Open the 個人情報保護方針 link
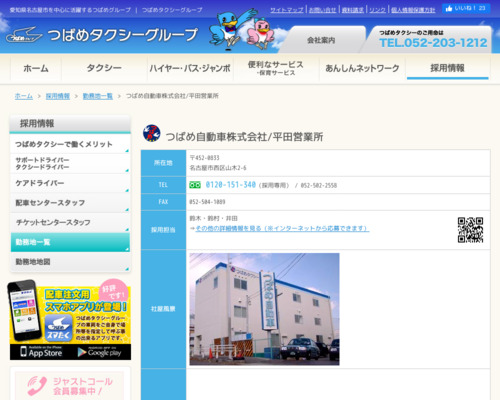The height and width of the screenshot is (400, 500). 413,10
